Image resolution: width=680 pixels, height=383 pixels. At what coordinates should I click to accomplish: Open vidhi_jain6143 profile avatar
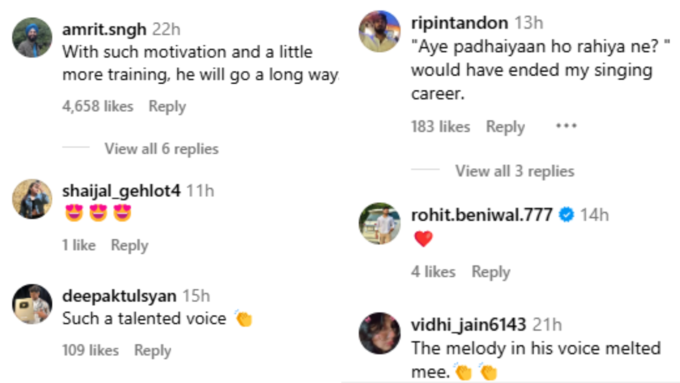(379, 333)
